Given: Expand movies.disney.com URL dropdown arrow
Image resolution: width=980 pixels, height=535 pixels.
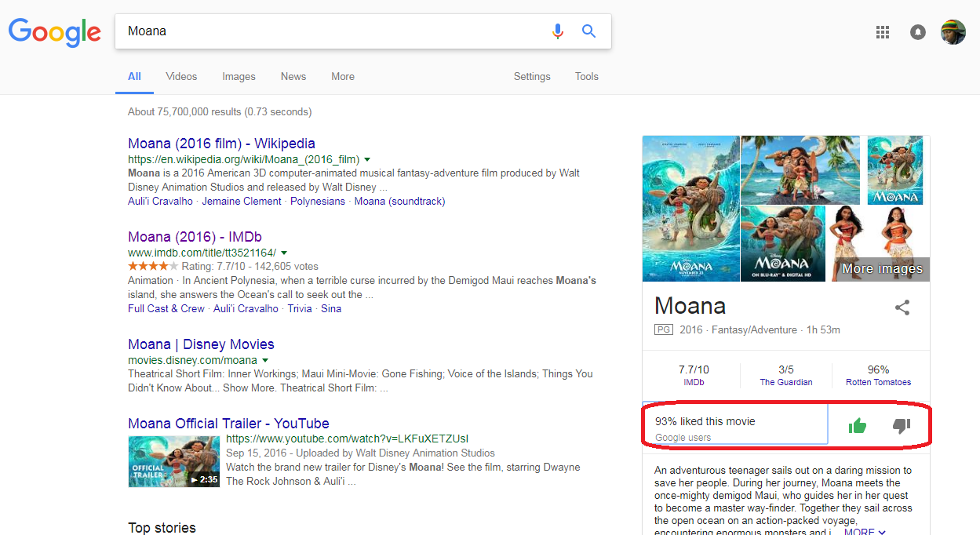Looking at the screenshot, I should tap(265, 360).
